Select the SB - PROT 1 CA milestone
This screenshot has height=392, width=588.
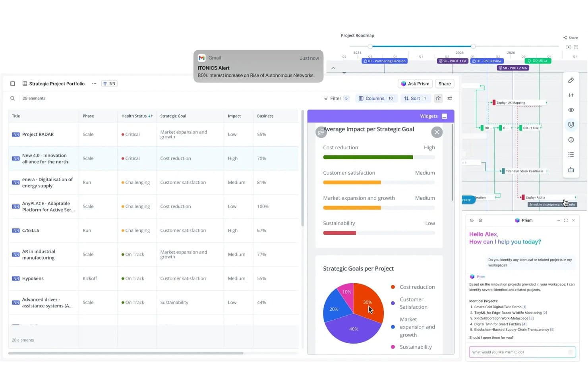tap(453, 61)
